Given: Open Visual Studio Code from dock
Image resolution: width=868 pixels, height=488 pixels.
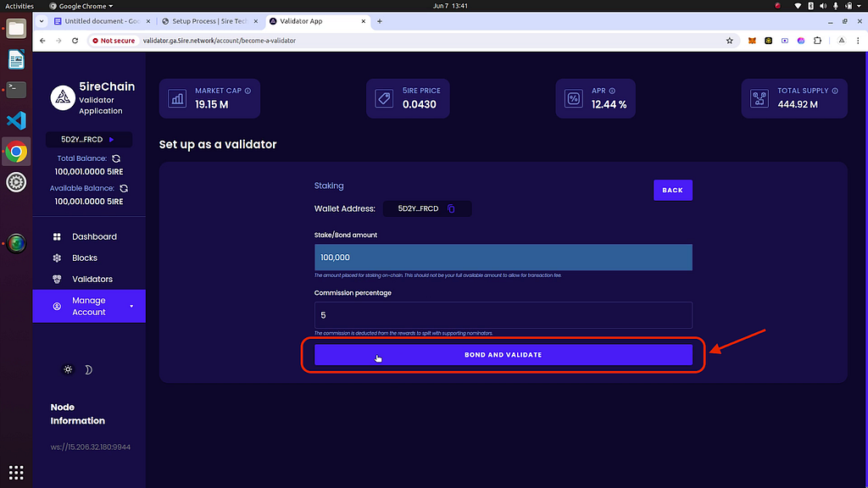Looking at the screenshot, I should (16, 120).
